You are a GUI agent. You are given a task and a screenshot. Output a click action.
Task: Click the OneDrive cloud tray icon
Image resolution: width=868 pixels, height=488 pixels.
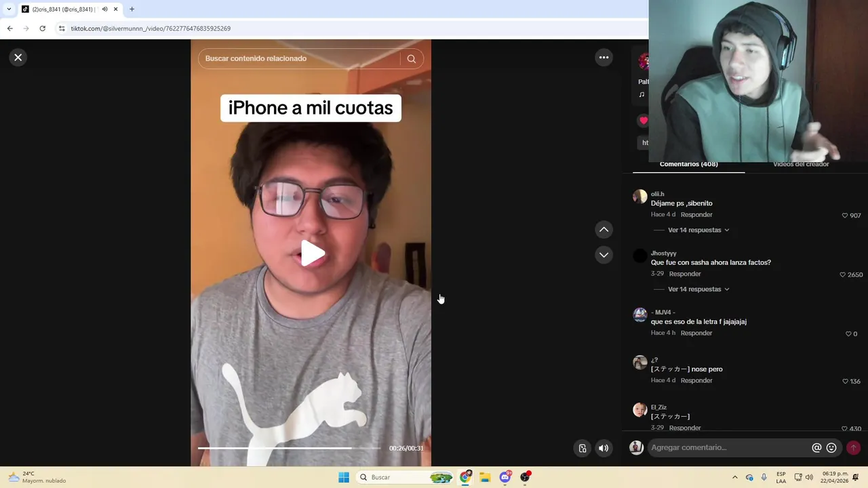point(749,477)
